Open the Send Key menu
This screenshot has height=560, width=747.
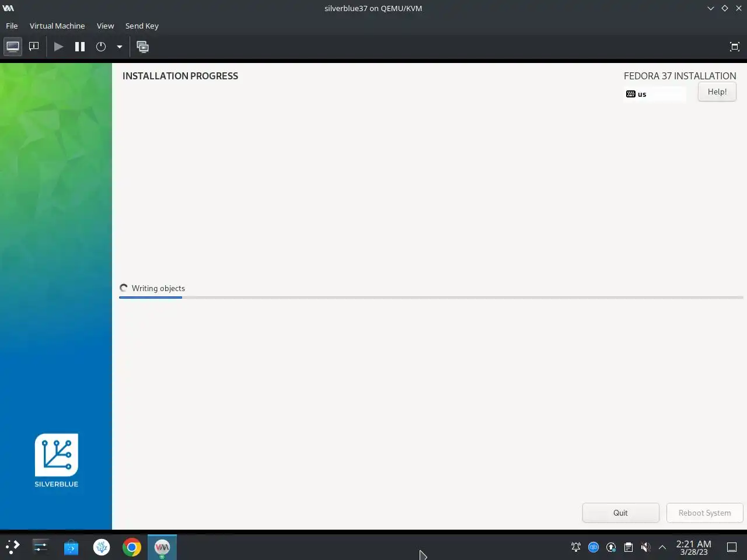[142, 26]
